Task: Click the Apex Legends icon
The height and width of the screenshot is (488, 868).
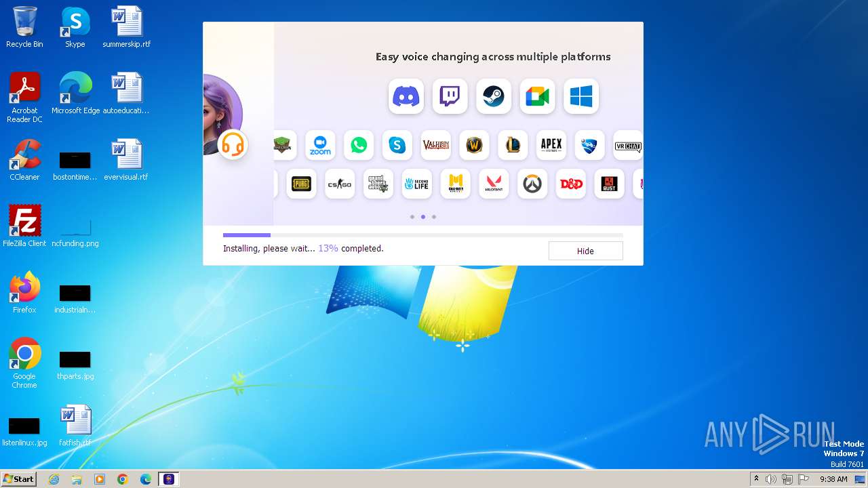Action: pyautogui.click(x=551, y=145)
